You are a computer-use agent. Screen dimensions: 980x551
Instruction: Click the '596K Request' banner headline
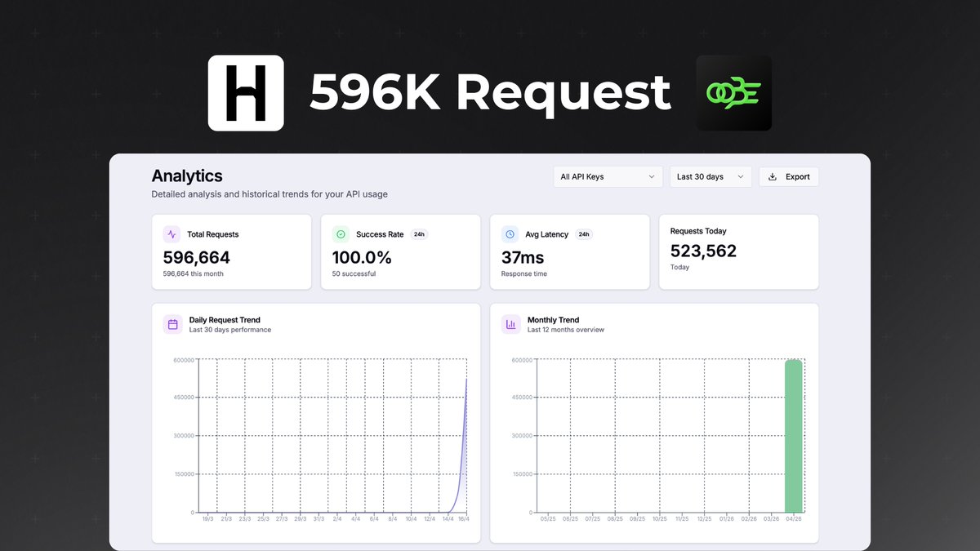coord(490,93)
